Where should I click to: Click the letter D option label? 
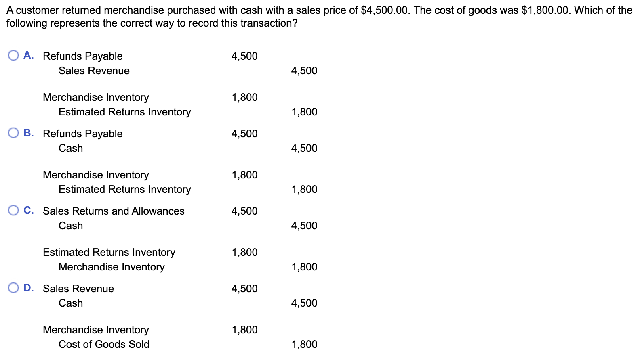click(x=28, y=288)
